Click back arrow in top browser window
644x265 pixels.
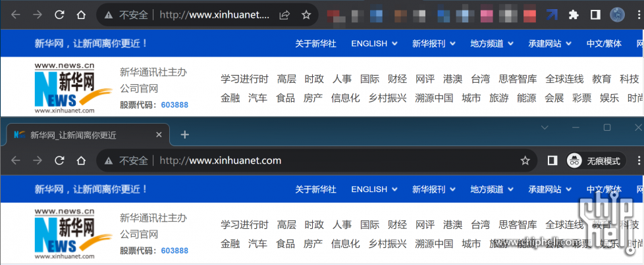click(x=16, y=15)
